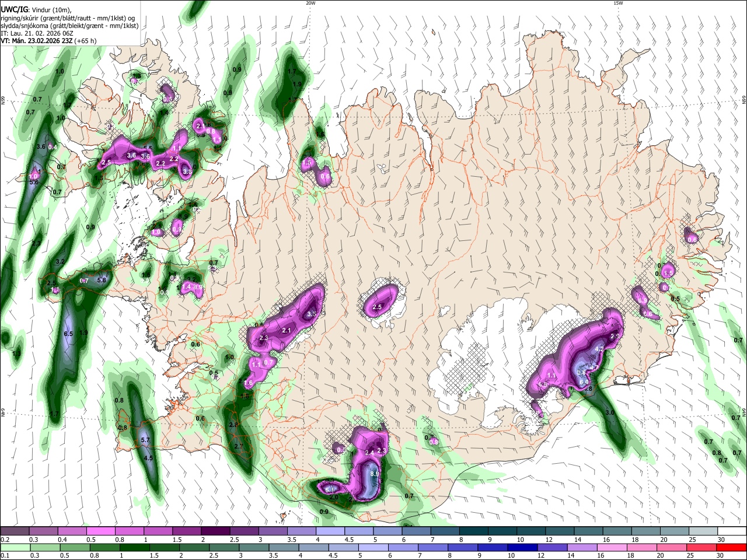Click the 2.9 value in the southeast snow area
Image resolution: width=747 pixels, height=560 pixels.
tap(615, 337)
